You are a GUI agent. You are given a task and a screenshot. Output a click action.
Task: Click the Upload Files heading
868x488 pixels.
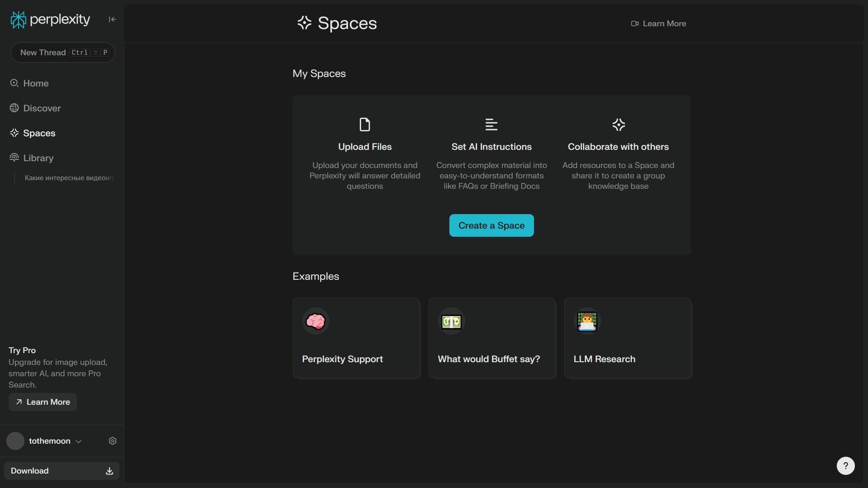pyautogui.click(x=365, y=147)
